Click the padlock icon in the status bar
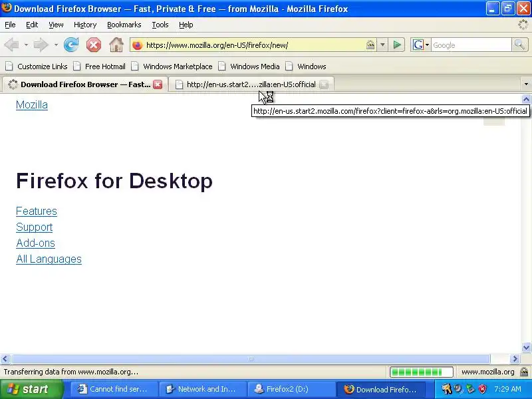The height and width of the screenshot is (399, 532). pyautogui.click(x=524, y=372)
